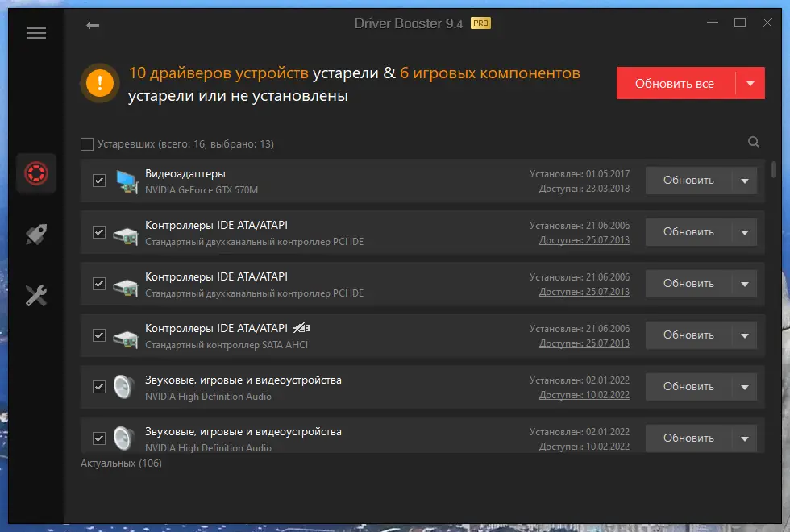The width and height of the screenshot is (790, 532).
Task: Open the options arrow in the lower NVIDIA Audio row
Action: coord(745,438)
